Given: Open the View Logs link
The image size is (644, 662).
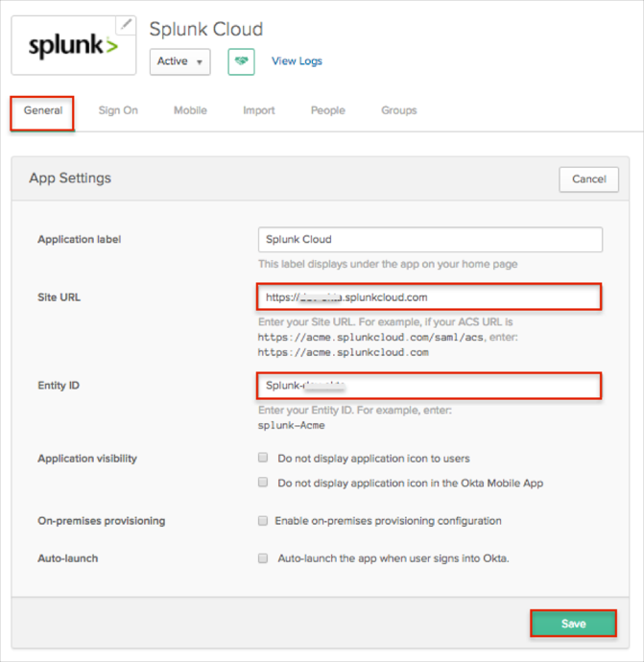Looking at the screenshot, I should click(297, 61).
